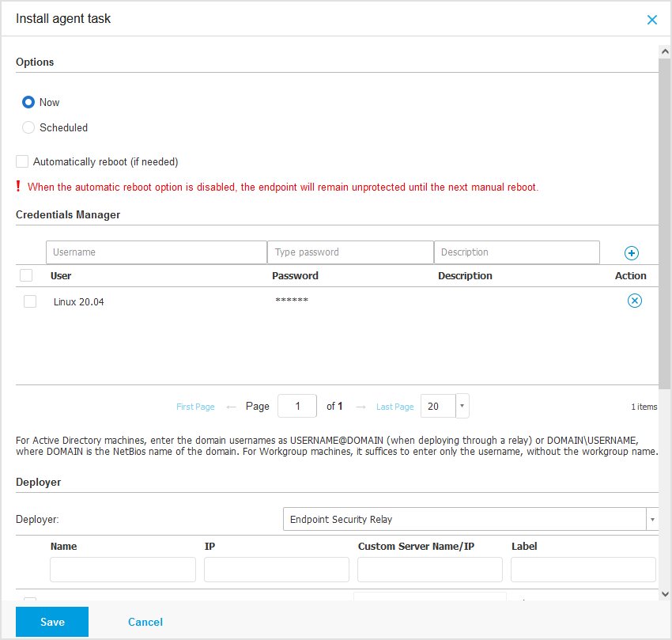Jump to the First Page link
The image size is (672, 640).
(x=195, y=407)
